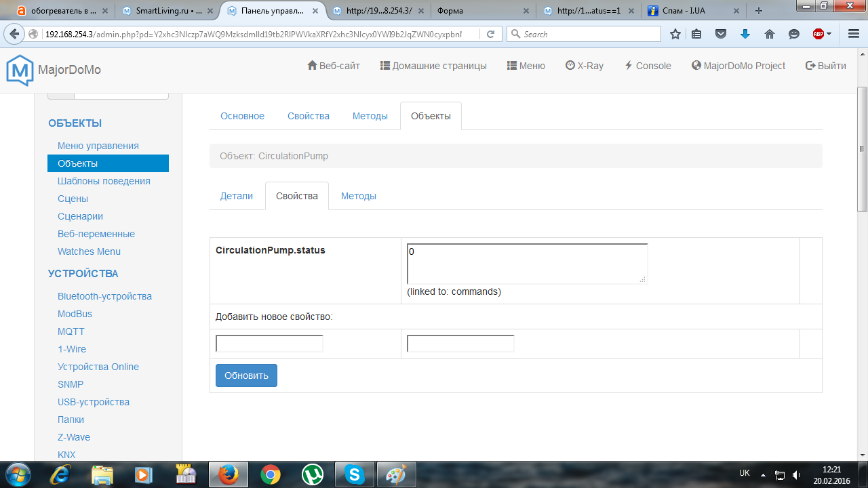Image resolution: width=868 pixels, height=488 pixels.
Task: Click the site identity globe icon
Action: coord(33,34)
